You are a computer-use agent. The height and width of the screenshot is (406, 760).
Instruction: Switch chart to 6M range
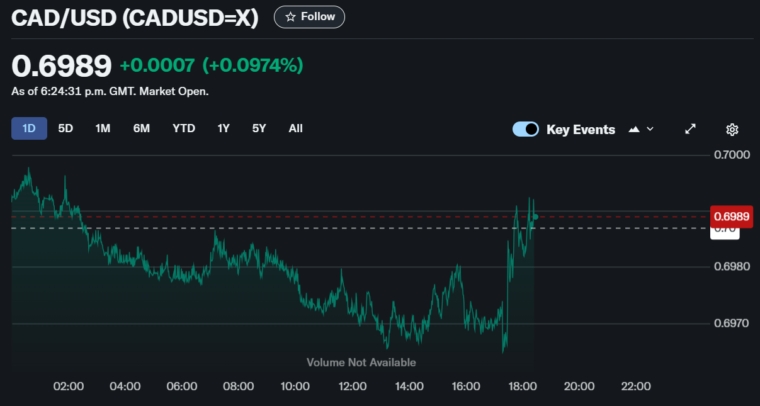point(141,128)
